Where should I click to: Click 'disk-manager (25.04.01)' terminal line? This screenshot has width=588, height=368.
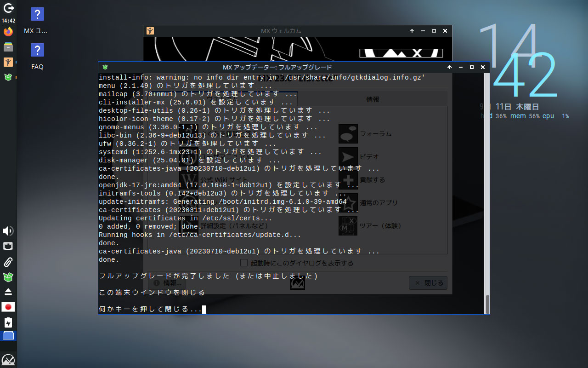pos(189,160)
